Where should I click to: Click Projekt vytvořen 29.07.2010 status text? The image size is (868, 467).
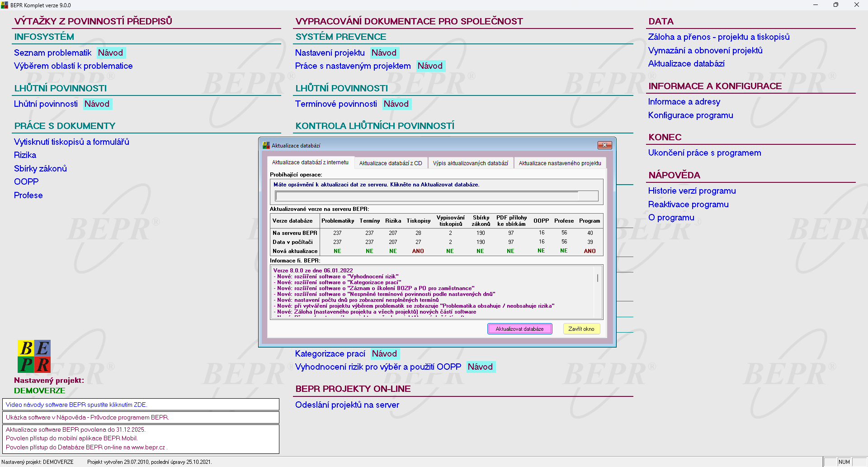pyautogui.click(x=149, y=462)
